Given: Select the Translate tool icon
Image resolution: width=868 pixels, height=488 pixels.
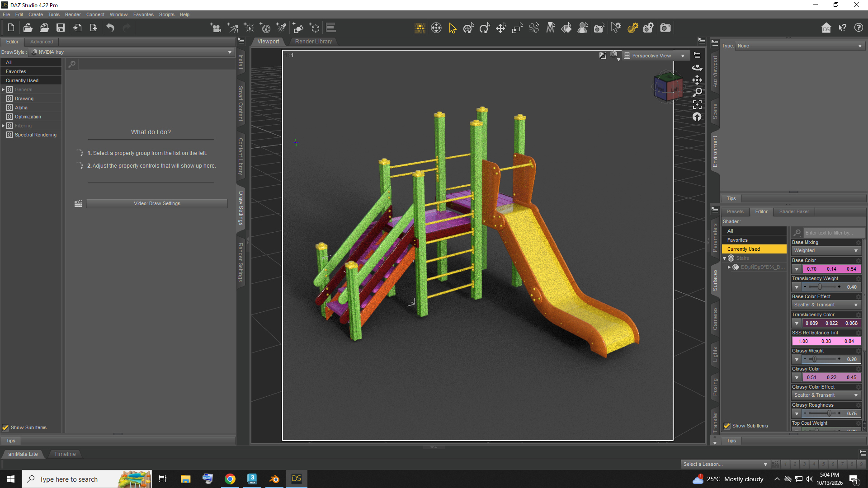Looking at the screenshot, I should tap(501, 28).
